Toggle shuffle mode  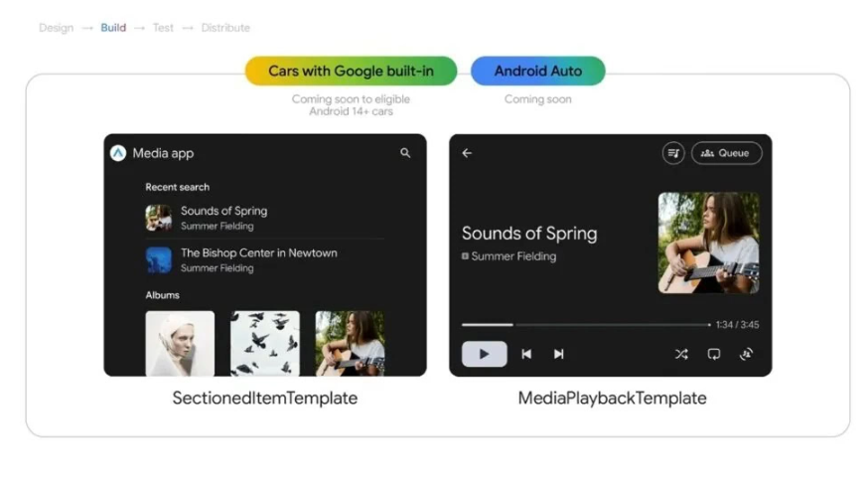[x=681, y=354]
